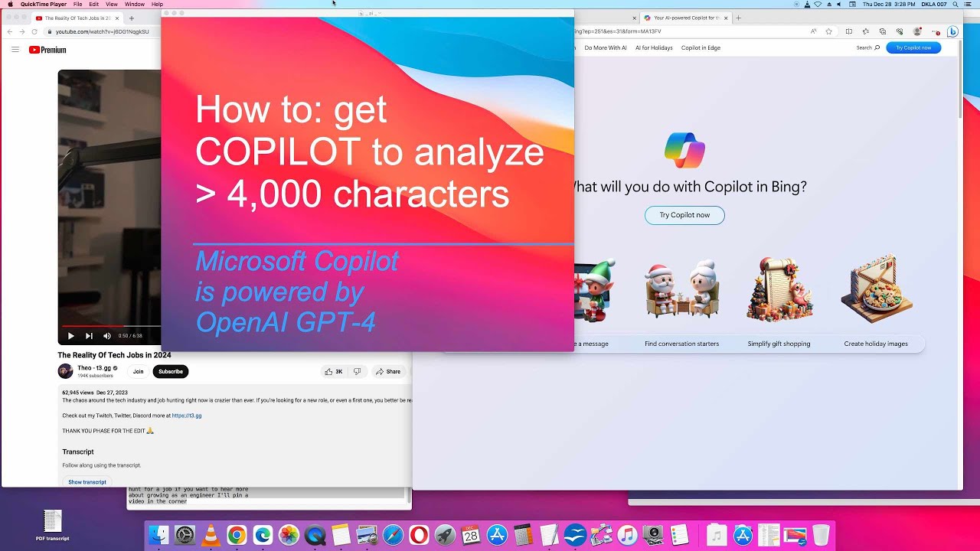
Task: Click the Chrome address bar youtube.com URL
Action: click(x=103, y=31)
